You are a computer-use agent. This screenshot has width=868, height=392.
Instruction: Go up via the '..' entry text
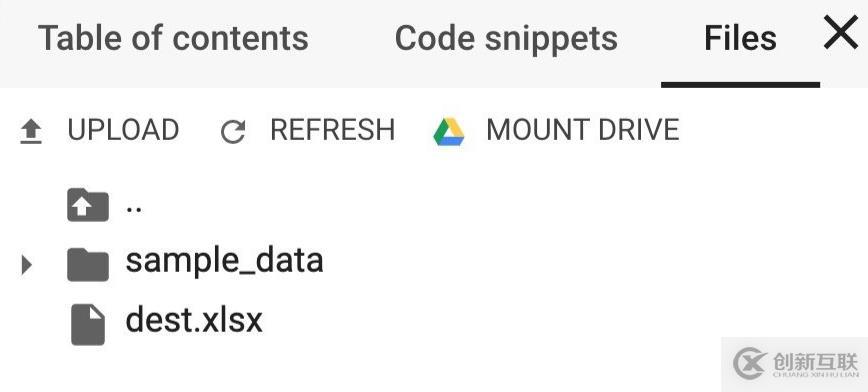click(134, 210)
